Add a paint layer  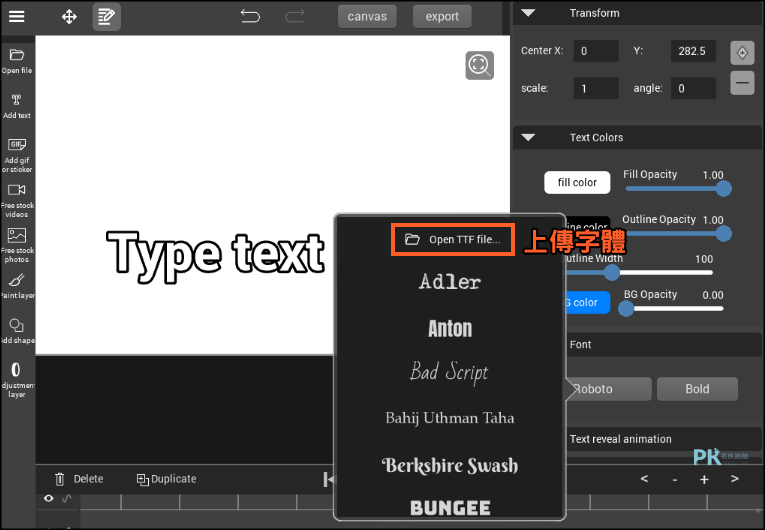pyautogui.click(x=17, y=286)
